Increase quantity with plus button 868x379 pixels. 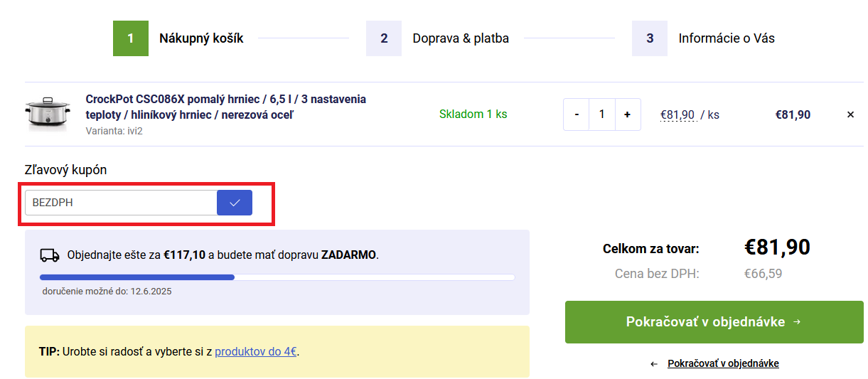pos(627,114)
